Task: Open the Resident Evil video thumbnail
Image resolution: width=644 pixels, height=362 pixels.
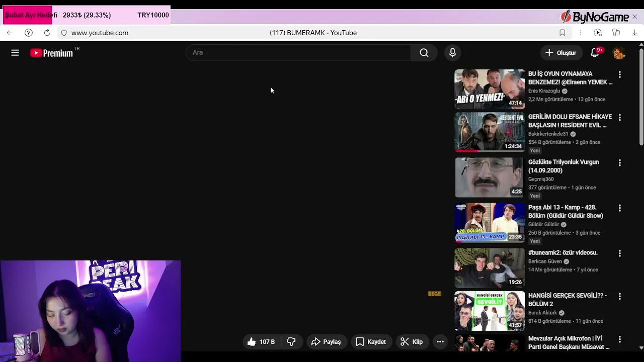Action: (x=490, y=132)
